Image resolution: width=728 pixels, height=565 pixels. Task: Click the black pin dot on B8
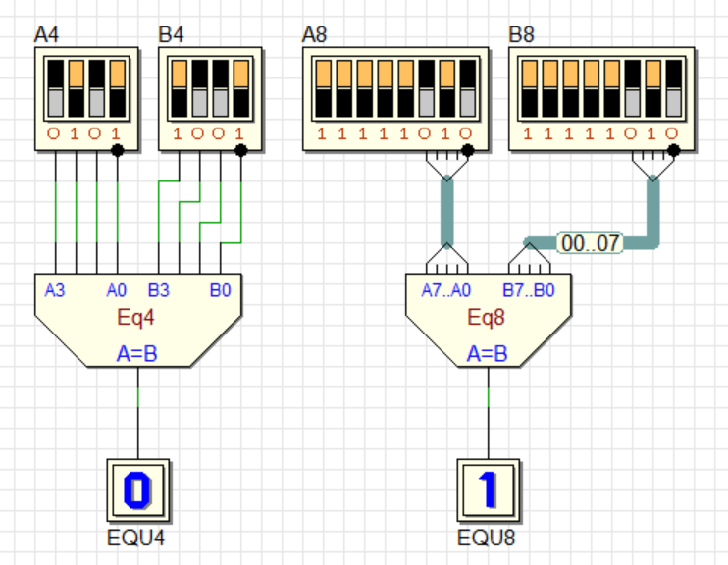coord(674,150)
